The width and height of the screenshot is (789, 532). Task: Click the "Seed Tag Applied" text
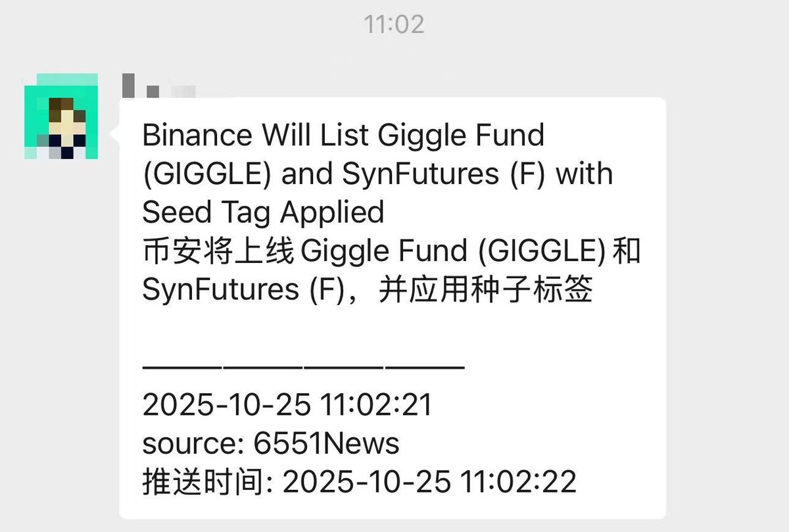coord(263,212)
